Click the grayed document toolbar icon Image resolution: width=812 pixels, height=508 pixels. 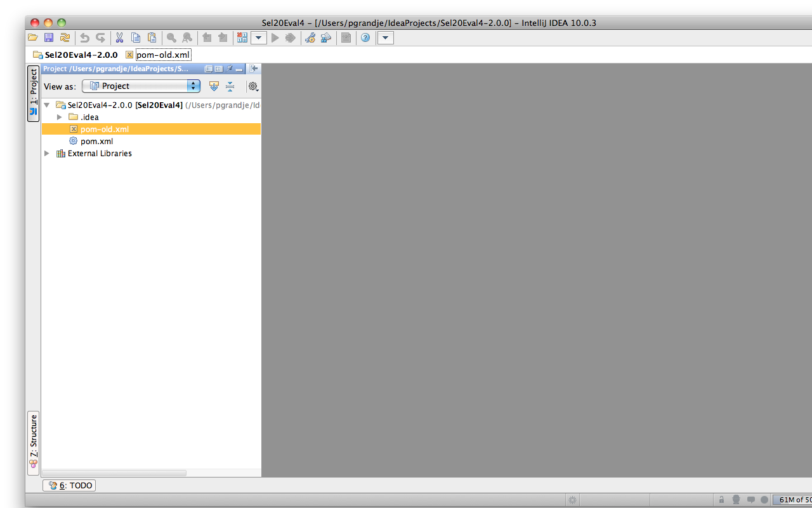pyautogui.click(x=346, y=38)
